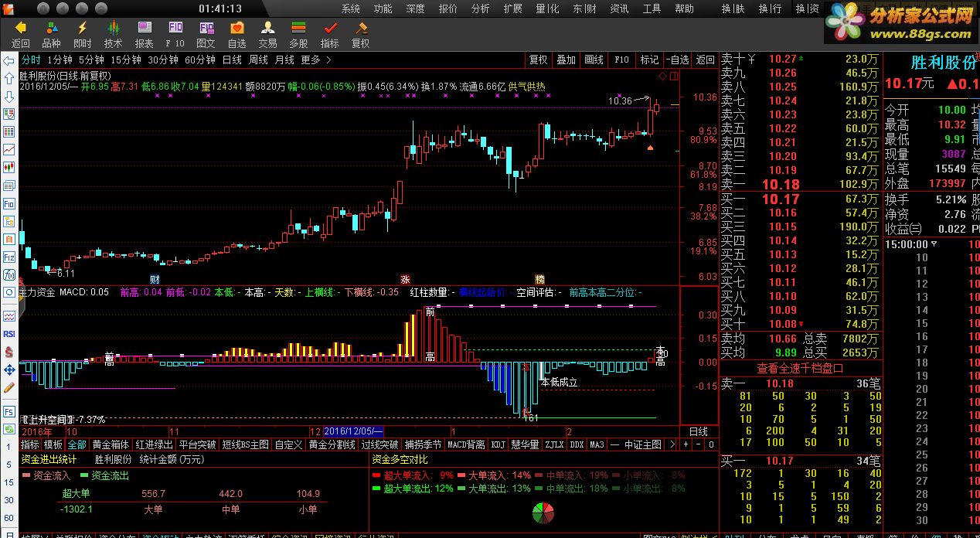Expand the 更多 timeframe list
The width and height of the screenshot is (980, 538).
(x=316, y=60)
